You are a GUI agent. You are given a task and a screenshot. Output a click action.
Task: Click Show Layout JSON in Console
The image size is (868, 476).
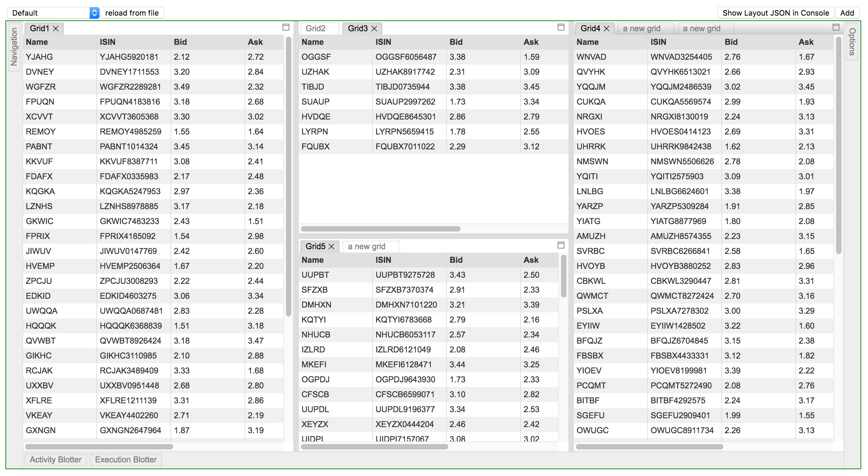tap(776, 13)
